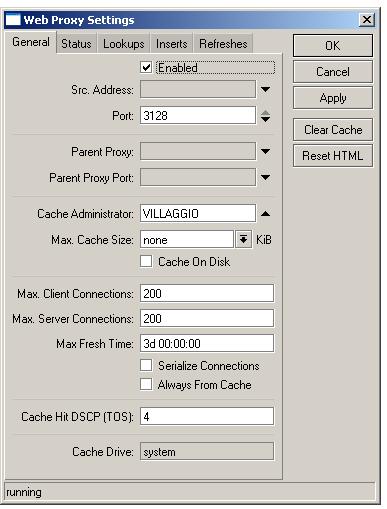Image resolution: width=387 pixels, height=509 pixels.
Task: Apply the proxy settings
Action: (x=333, y=98)
